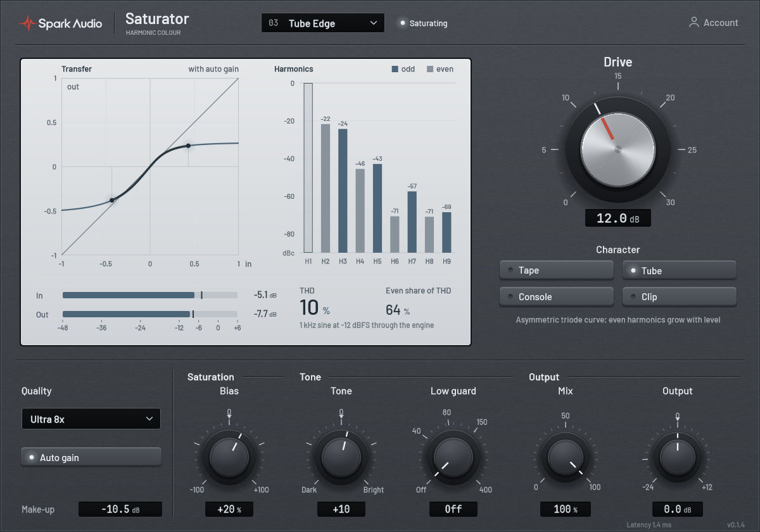Click the In level meter bar

(x=149, y=295)
